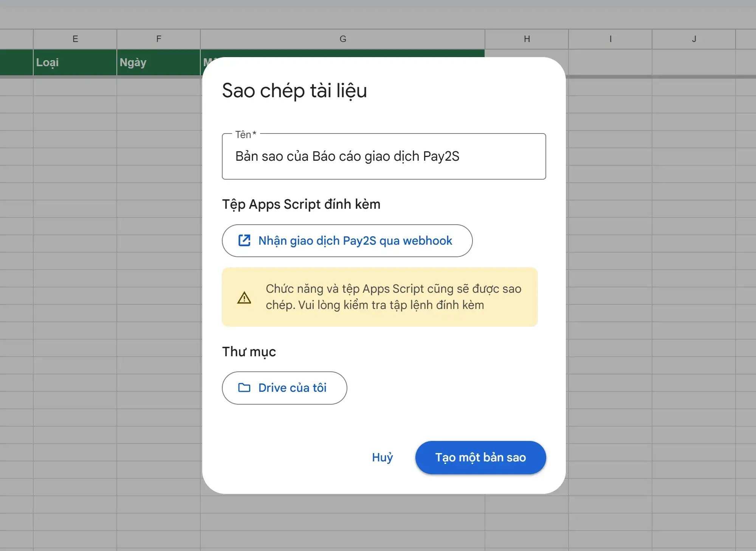Select column J header in the spreadsheet

[694, 39]
